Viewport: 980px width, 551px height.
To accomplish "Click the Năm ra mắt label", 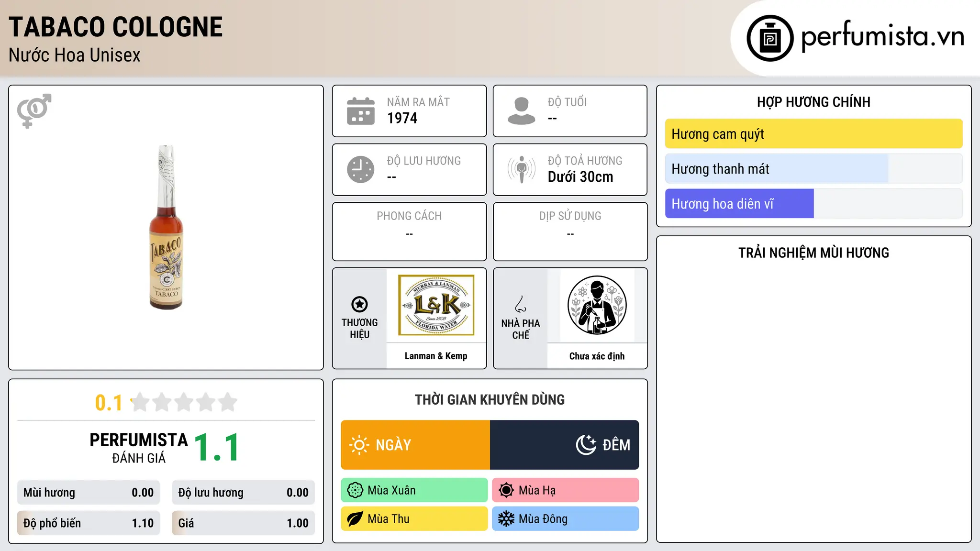I will coord(419,102).
